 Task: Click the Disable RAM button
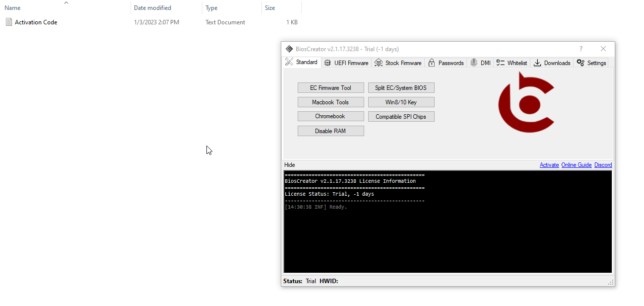pyautogui.click(x=330, y=131)
